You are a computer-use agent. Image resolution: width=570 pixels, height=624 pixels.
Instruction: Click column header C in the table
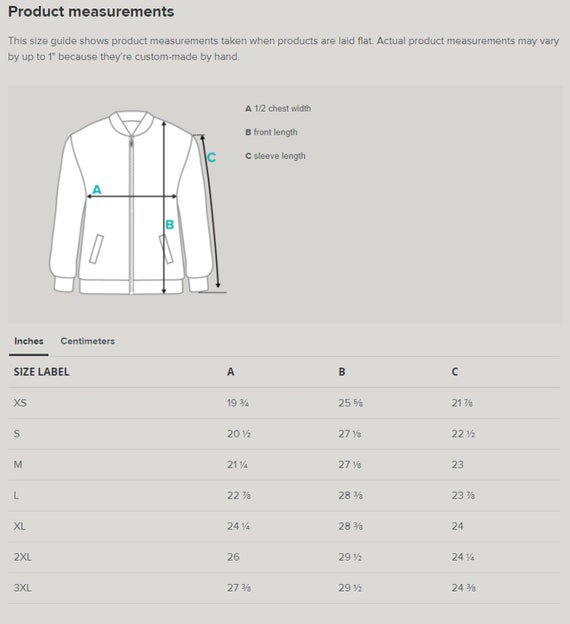pyautogui.click(x=455, y=372)
